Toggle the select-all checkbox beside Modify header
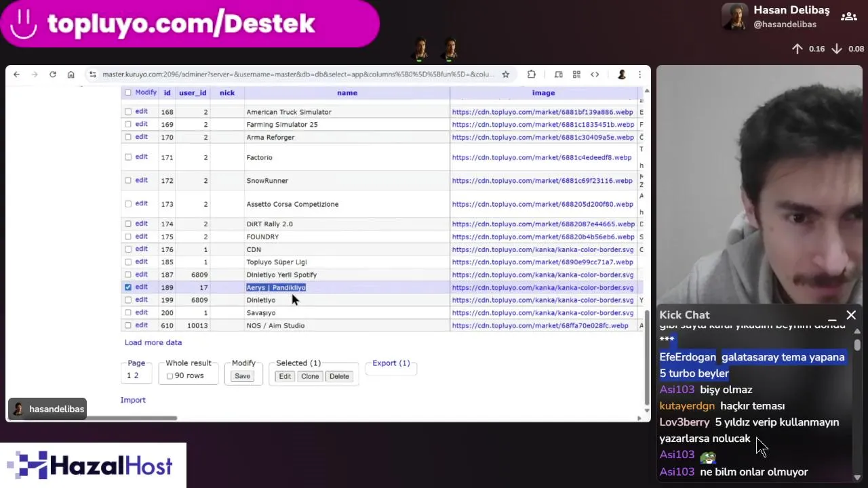This screenshot has height=488, width=868. point(128,93)
